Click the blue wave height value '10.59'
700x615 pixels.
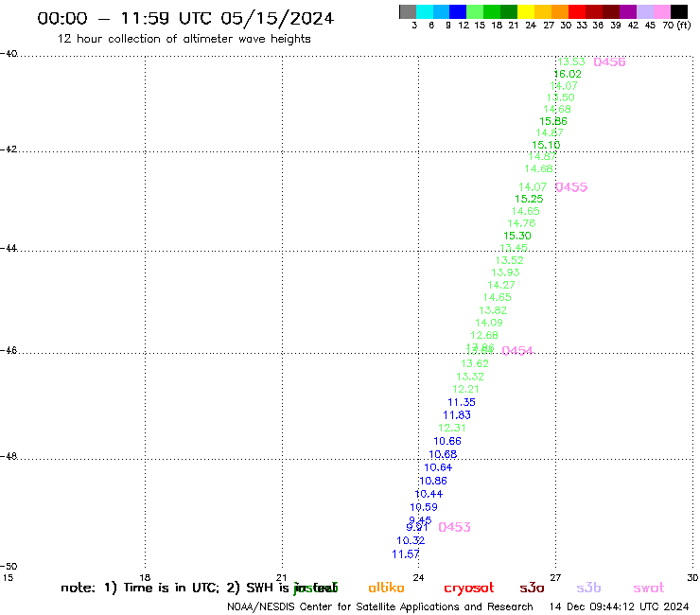424,507
